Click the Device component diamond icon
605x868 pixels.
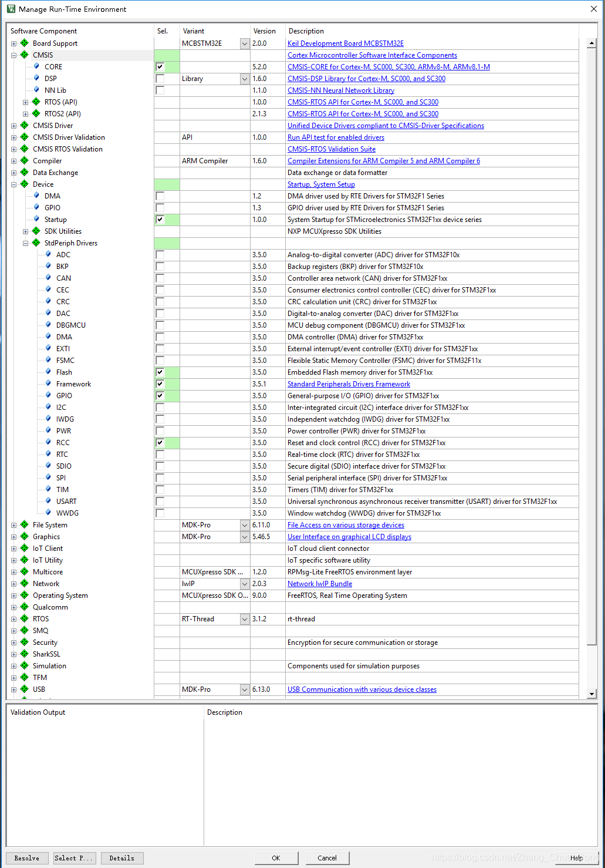click(x=24, y=184)
